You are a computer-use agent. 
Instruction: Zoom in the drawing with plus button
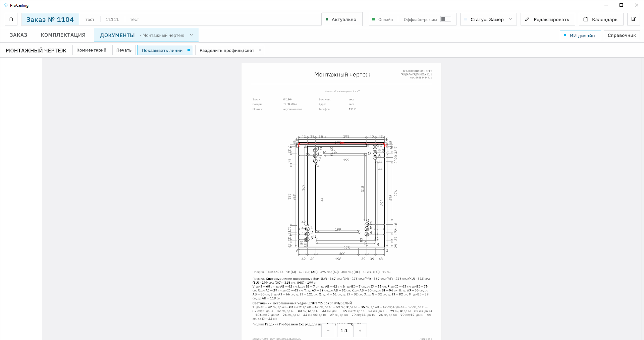(360, 330)
